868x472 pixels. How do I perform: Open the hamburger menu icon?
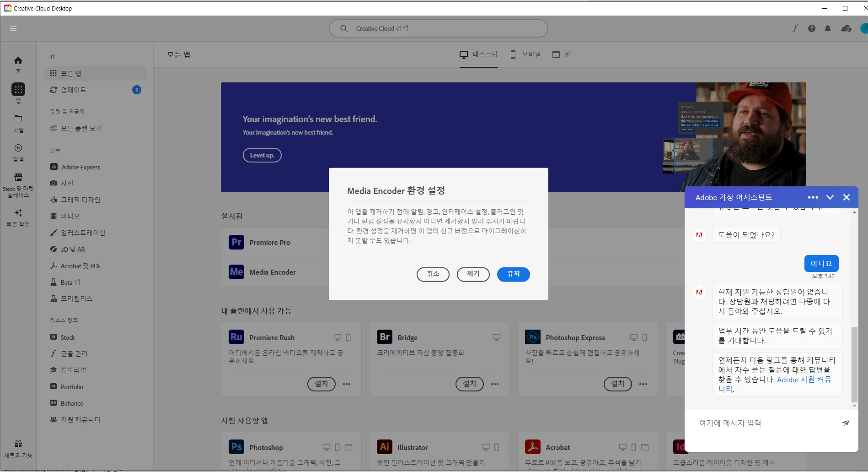pyautogui.click(x=13, y=28)
